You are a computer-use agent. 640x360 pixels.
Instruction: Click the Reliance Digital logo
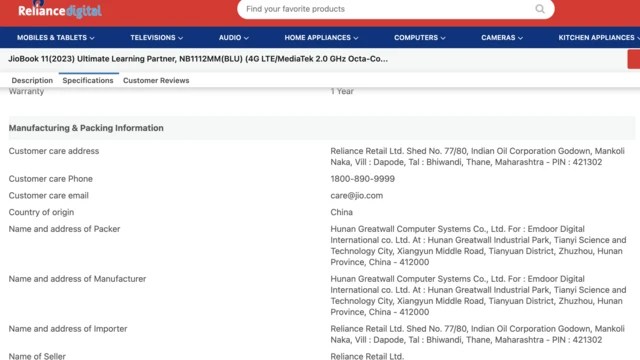[60, 10]
